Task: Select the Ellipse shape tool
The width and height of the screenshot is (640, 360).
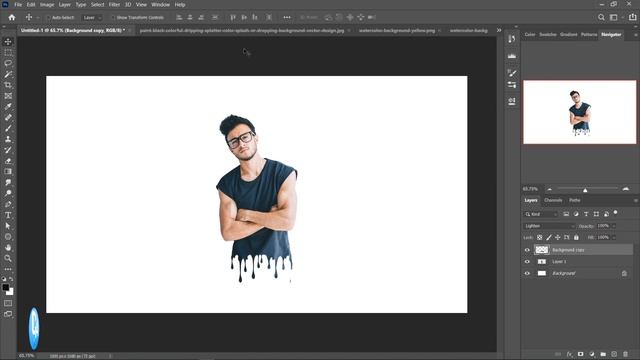Action: click(8, 237)
